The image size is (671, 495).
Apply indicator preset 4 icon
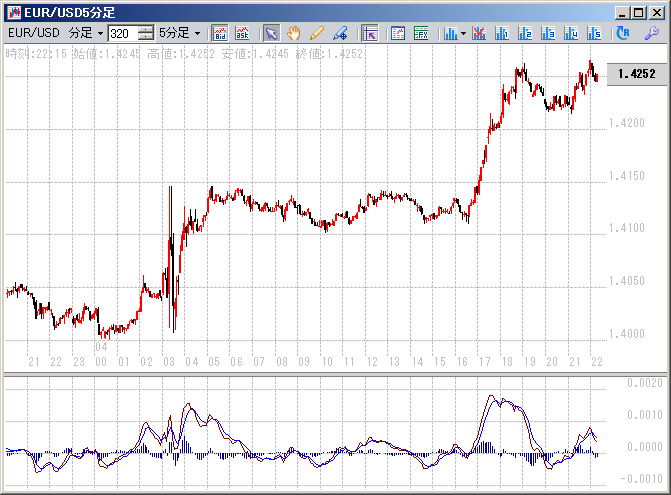coord(571,33)
